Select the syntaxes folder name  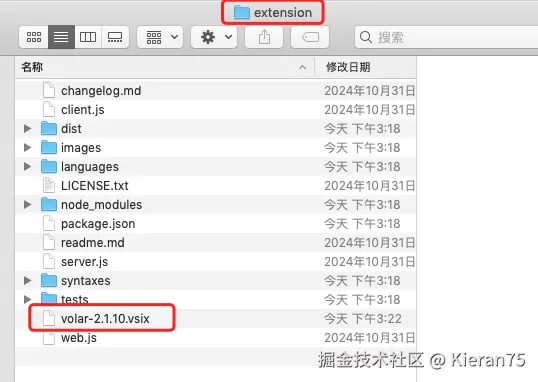(86, 281)
